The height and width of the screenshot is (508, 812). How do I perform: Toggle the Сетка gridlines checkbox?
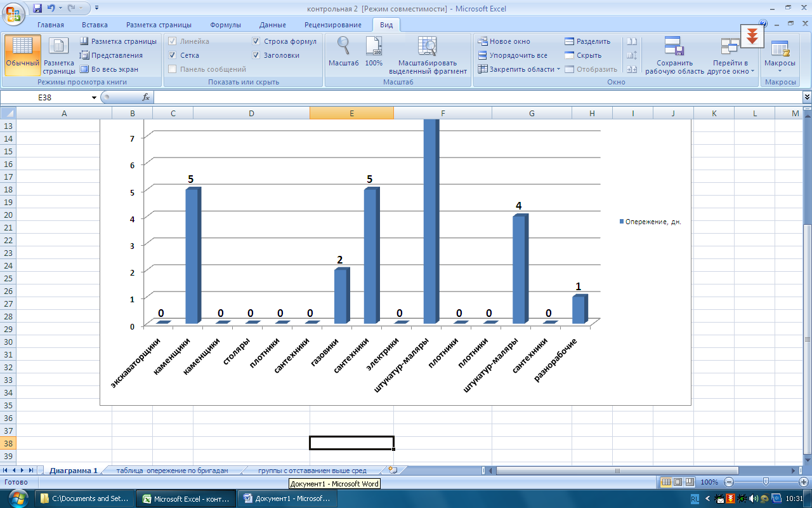point(173,55)
